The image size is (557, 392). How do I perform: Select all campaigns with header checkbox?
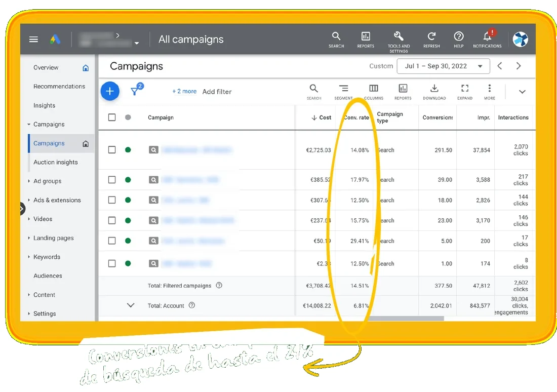pos(112,117)
